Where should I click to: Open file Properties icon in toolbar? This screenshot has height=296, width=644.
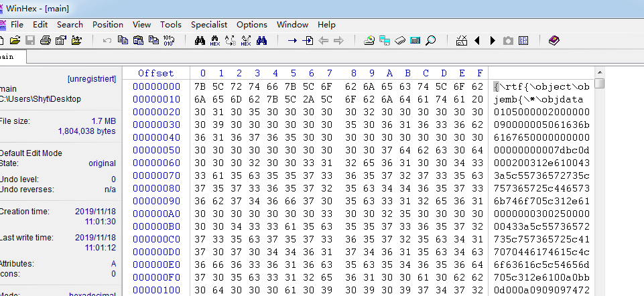[61, 40]
